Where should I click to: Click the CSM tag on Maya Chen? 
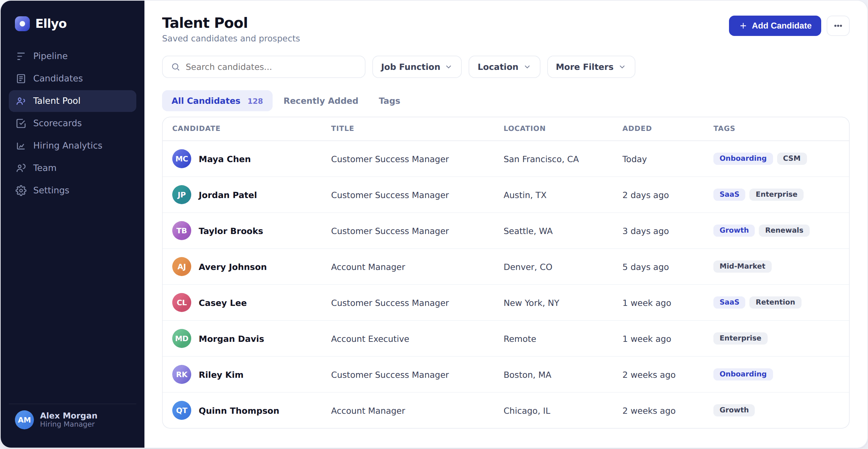pyautogui.click(x=791, y=158)
